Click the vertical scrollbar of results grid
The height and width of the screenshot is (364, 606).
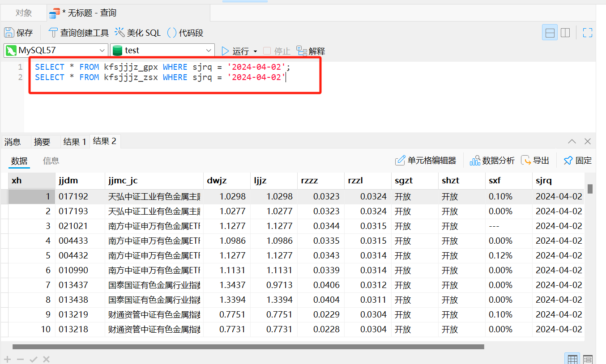[590, 189]
